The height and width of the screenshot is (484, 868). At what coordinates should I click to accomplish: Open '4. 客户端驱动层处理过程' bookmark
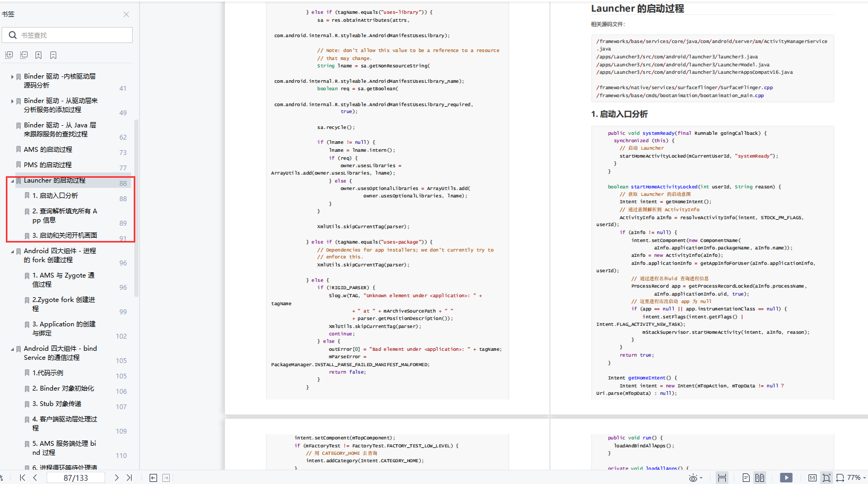click(x=65, y=423)
